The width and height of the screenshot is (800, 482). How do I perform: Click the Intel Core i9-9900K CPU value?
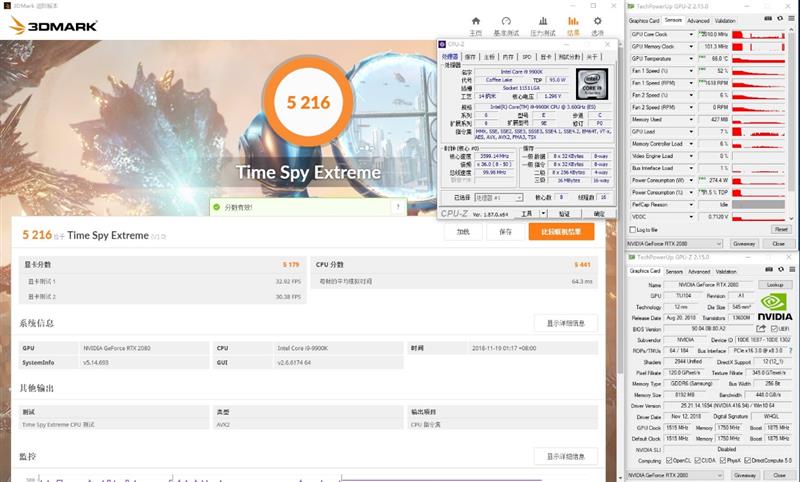click(x=303, y=348)
